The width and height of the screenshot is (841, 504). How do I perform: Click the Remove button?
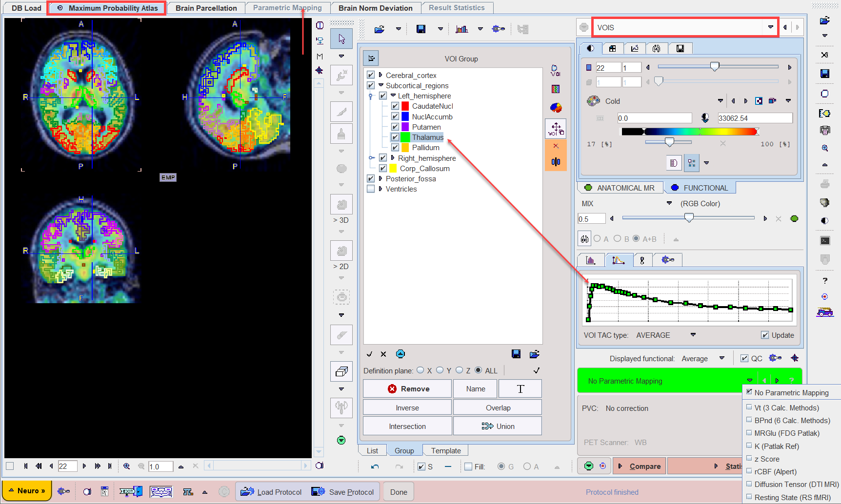[x=407, y=388]
